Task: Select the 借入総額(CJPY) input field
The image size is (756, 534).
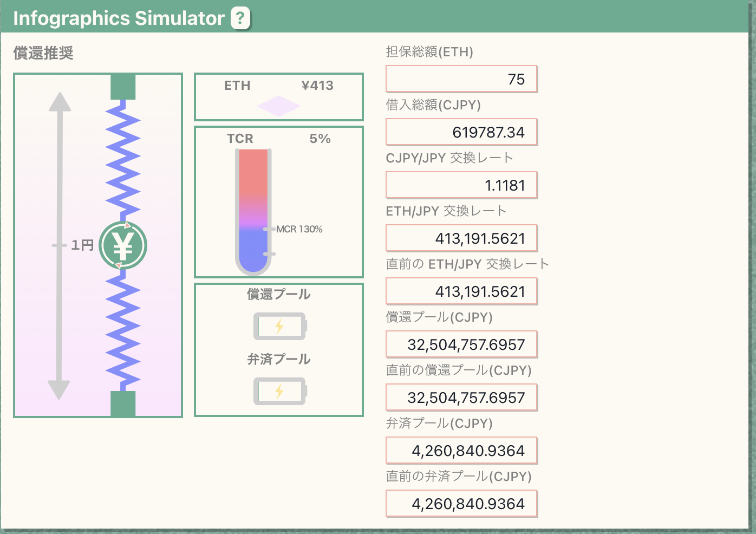Action: point(461,132)
